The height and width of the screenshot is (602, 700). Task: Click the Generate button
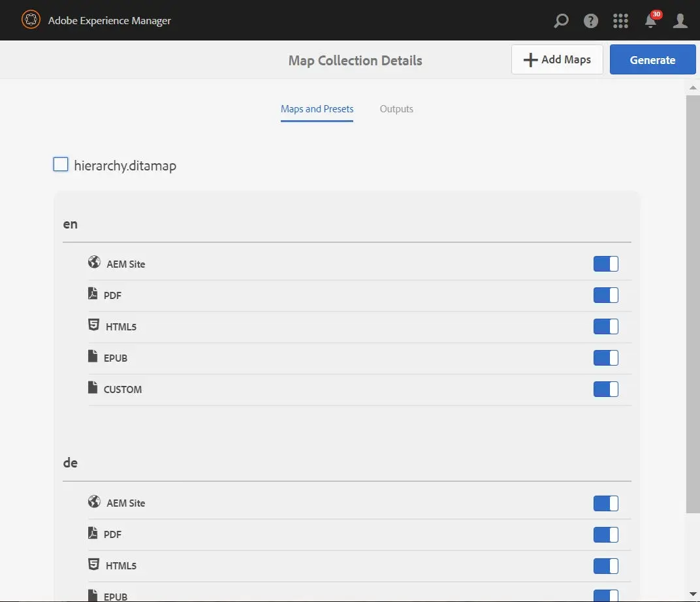point(652,59)
